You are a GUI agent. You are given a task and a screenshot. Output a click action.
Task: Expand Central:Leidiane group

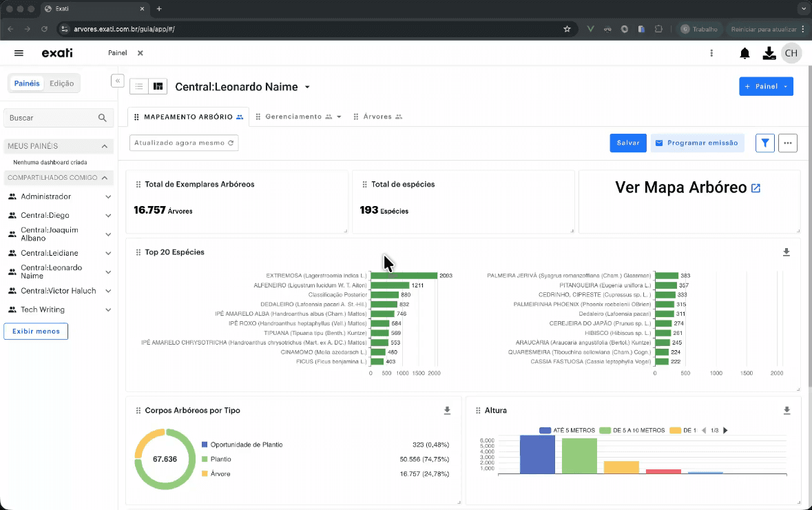(108, 254)
